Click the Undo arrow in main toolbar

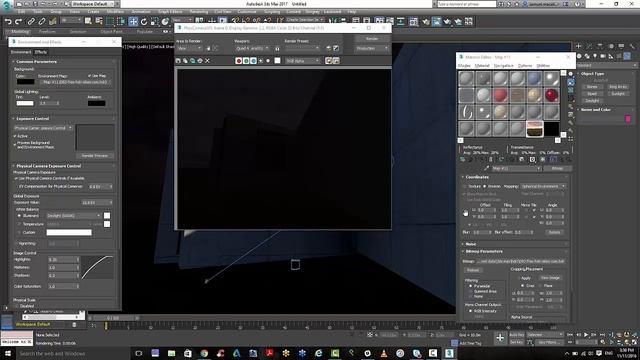tap(8, 21)
